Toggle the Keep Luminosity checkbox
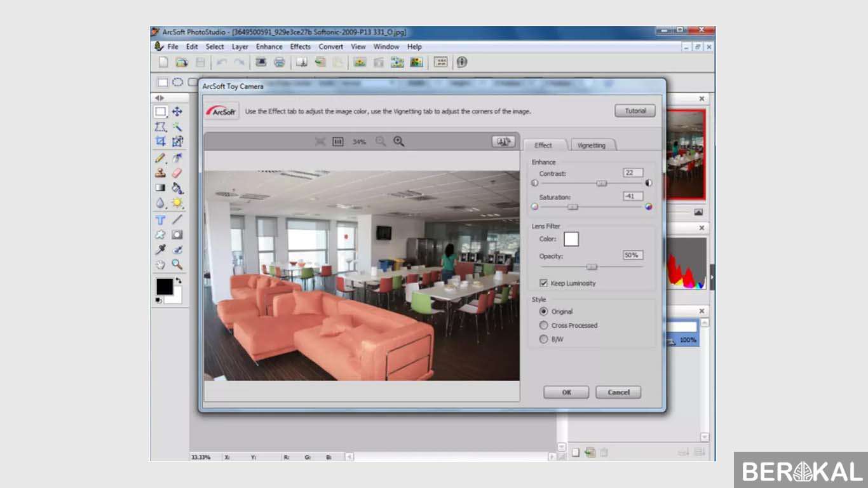The height and width of the screenshot is (488, 868). click(543, 283)
